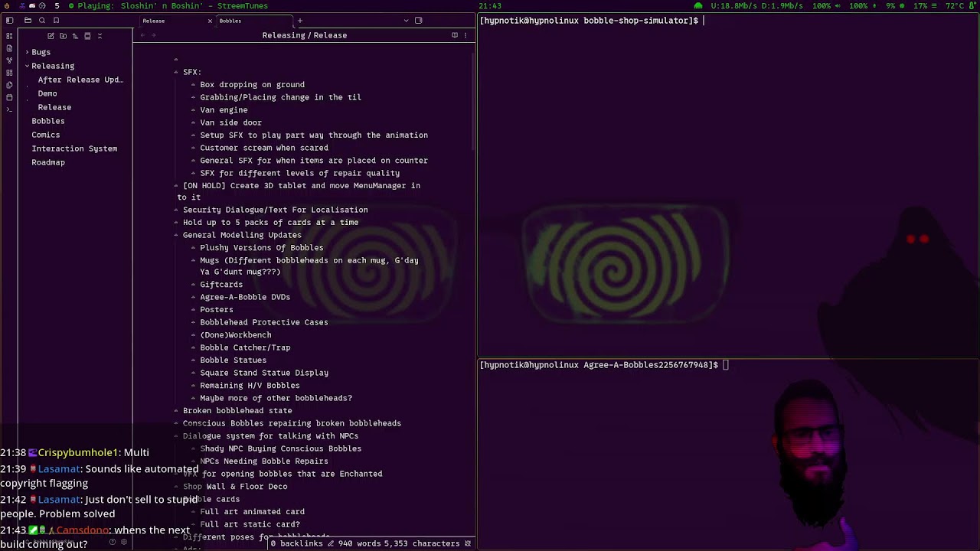Fold the Broken bobblehead state bullet
The height and width of the screenshot is (551, 980).
click(x=176, y=410)
